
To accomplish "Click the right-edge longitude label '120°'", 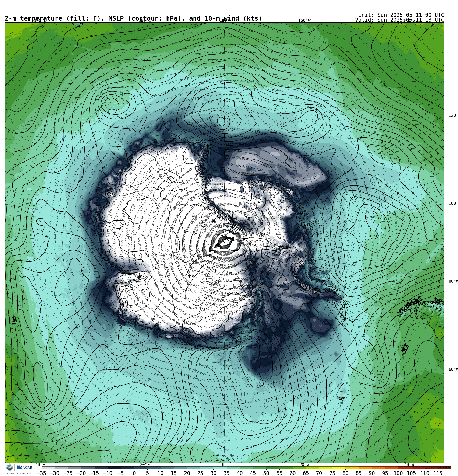I will coord(453,115).
